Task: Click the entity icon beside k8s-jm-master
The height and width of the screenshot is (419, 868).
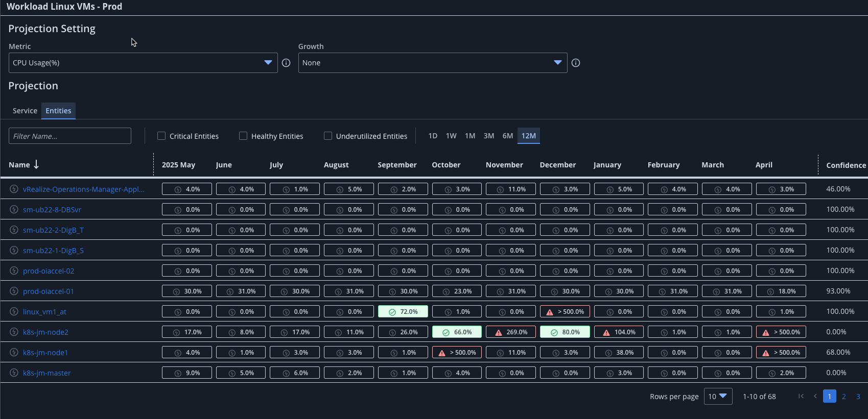Action: pyautogui.click(x=14, y=373)
